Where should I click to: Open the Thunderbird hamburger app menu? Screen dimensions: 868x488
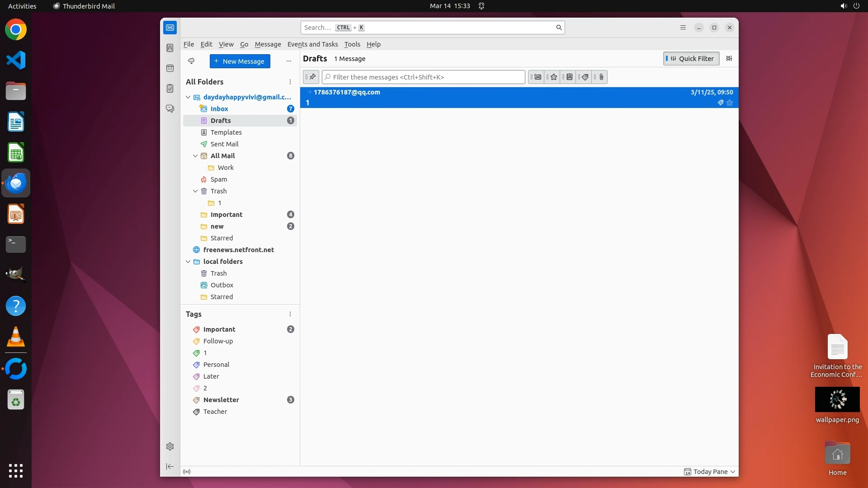coord(683,28)
